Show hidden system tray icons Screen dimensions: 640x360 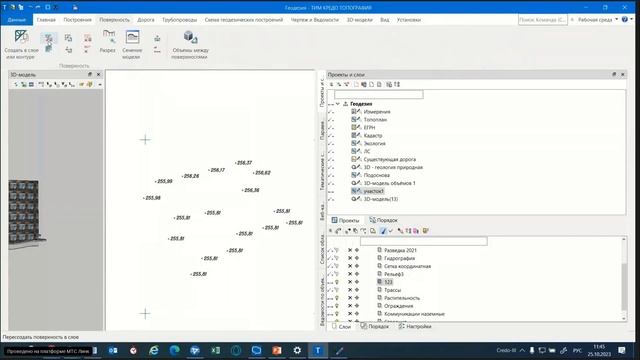[522, 350]
